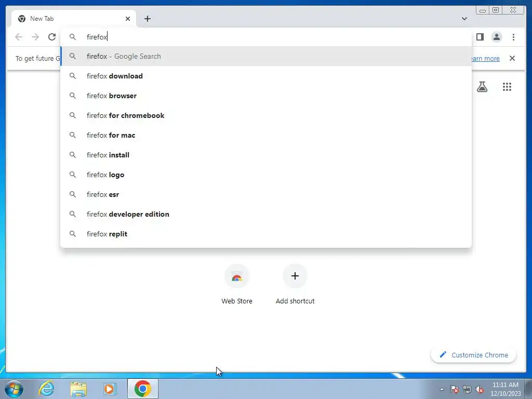Close the New Tab tab
This screenshot has height=399, width=532.
point(128,19)
